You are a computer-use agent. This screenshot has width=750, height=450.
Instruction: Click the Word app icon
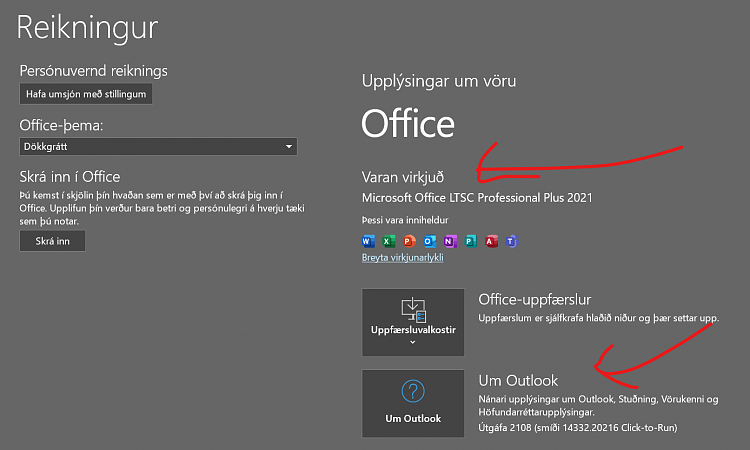click(368, 241)
